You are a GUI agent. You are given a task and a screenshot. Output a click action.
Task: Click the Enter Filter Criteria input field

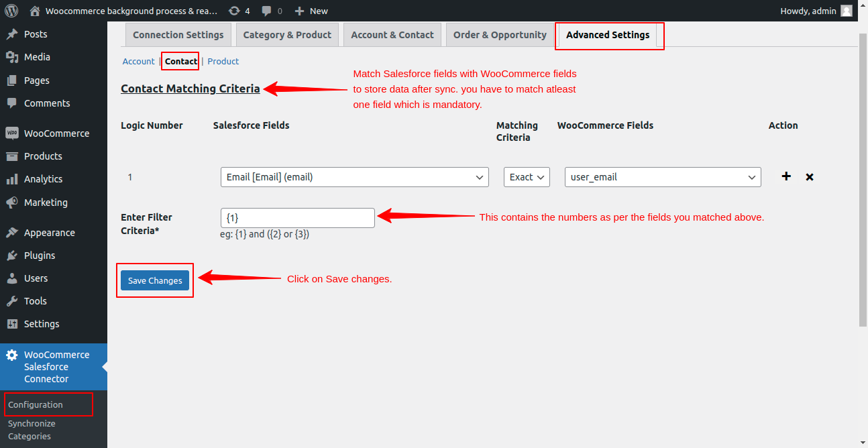(297, 217)
